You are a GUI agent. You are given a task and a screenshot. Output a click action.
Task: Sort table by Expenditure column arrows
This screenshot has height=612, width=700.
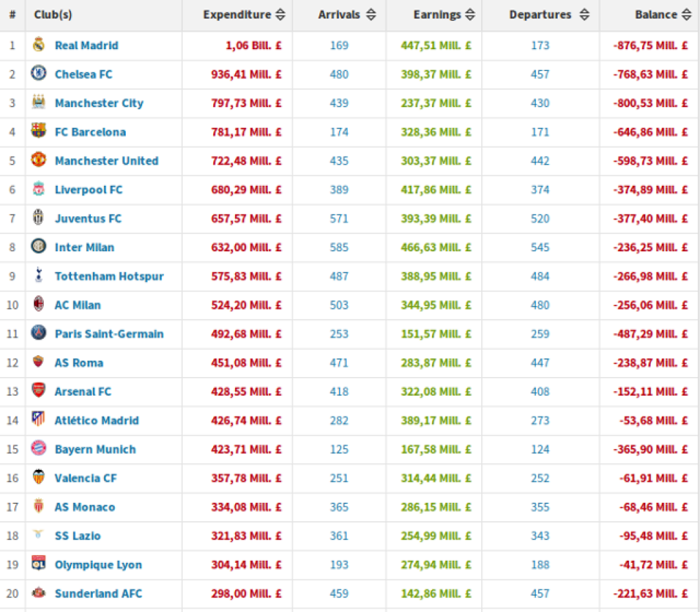[280, 15]
